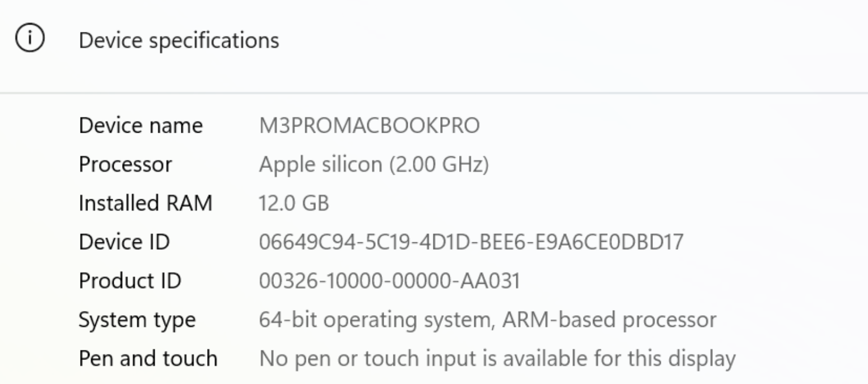
Task: Click the Device ID label
Action: [124, 242]
